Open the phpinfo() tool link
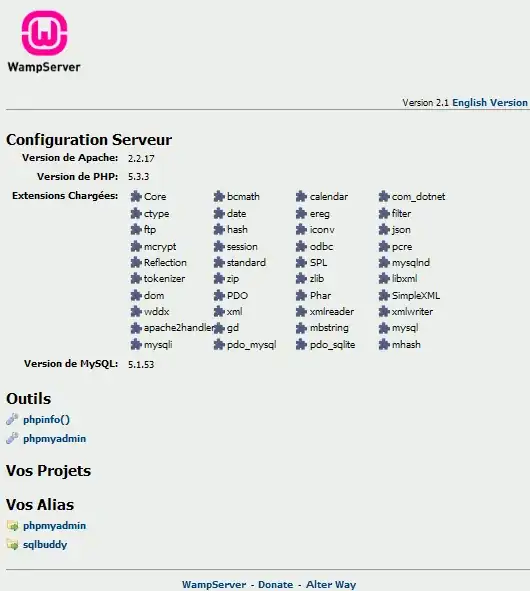 coord(46,420)
